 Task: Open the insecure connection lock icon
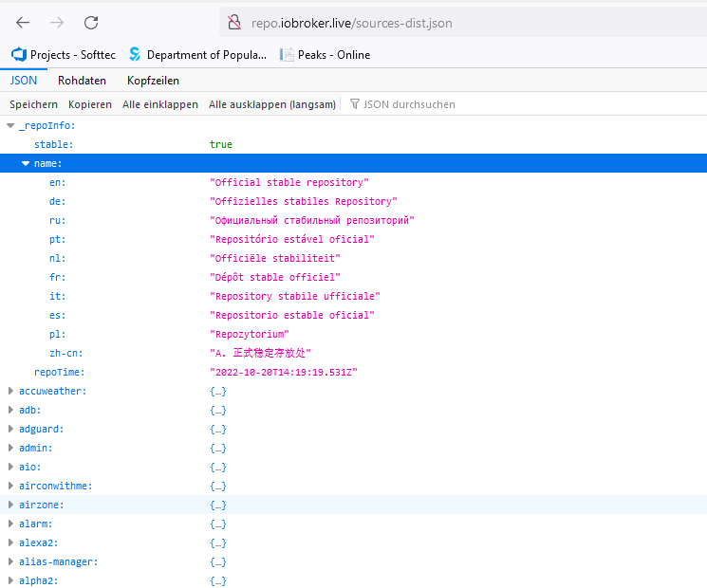(234, 23)
